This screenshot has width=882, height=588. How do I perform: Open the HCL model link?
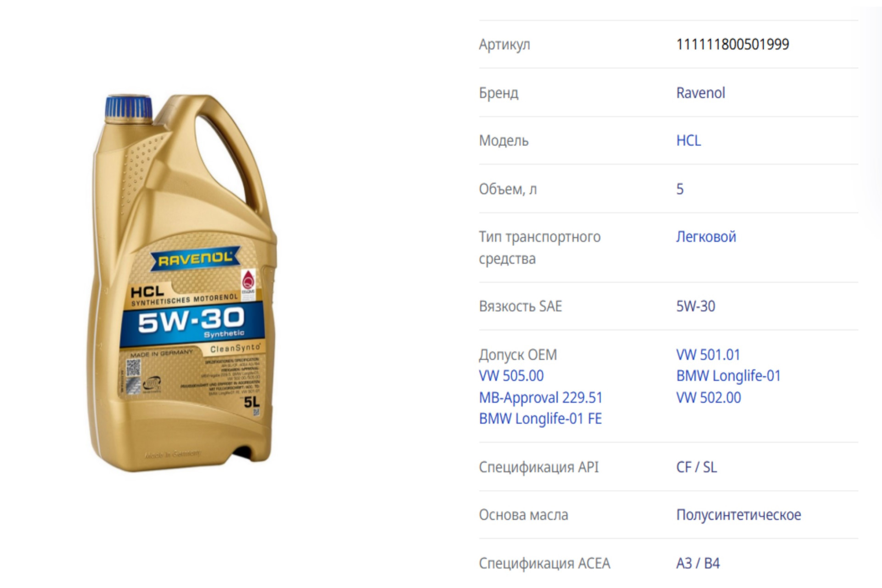coord(689,140)
